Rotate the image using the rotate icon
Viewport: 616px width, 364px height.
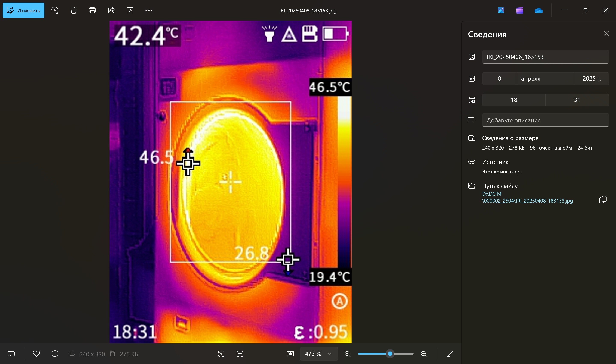point(55,10)
